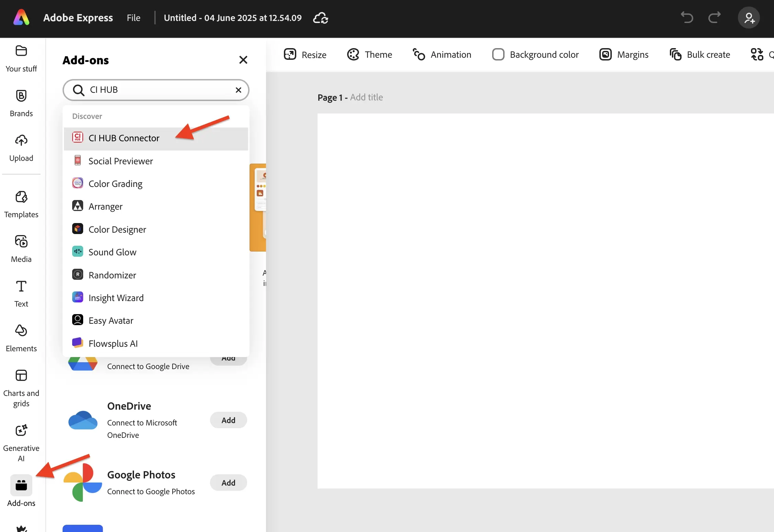Select the Add-ons sidebar item

[21, 491]
